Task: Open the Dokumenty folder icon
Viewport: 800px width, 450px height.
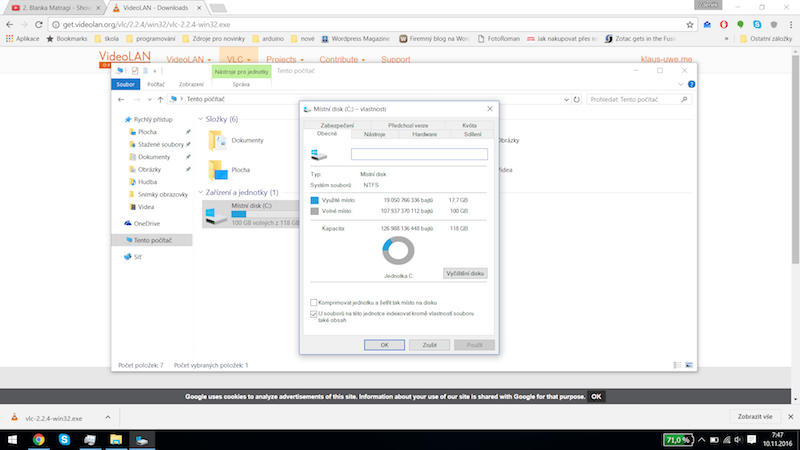Action: 215,141
